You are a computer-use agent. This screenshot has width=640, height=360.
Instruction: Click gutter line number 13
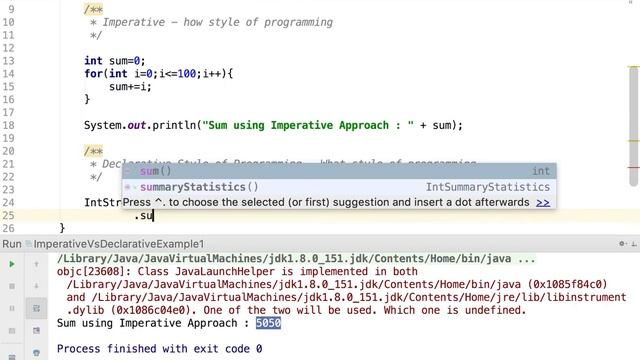pos(8,61)
